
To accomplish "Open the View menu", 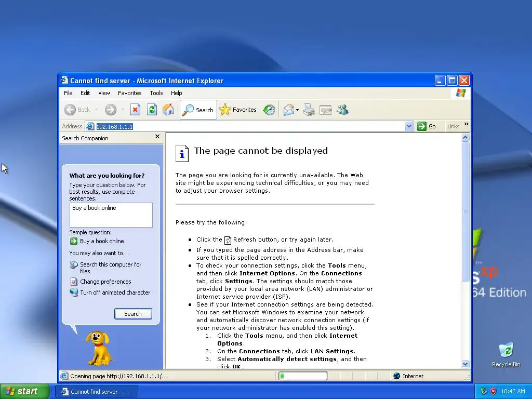I will 104,93.
